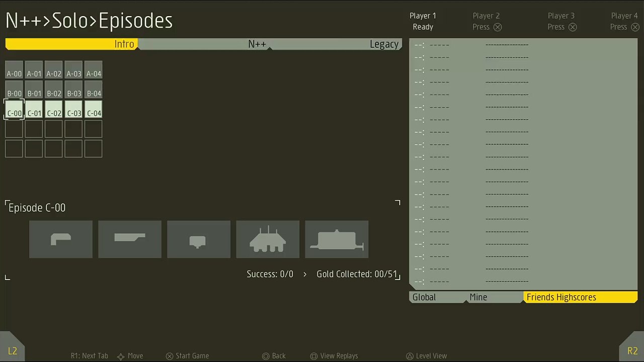Pick episode C-04 tile
Viewport: 644px width, 362px height.
[94, 109]
